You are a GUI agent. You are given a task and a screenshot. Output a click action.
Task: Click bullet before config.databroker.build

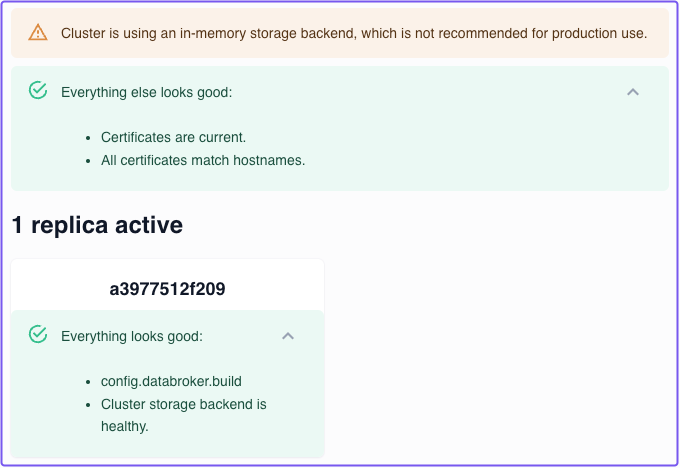(x=88, y=382)
